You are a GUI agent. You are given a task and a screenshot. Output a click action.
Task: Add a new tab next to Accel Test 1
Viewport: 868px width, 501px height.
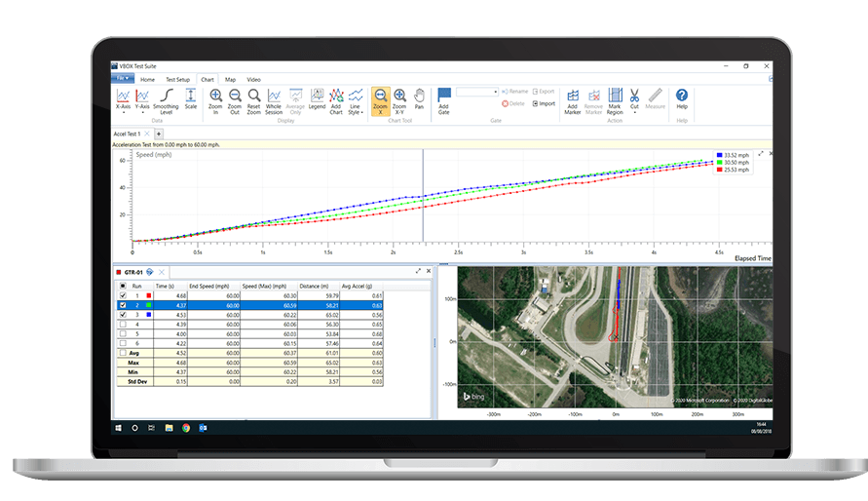pos(159,134)
